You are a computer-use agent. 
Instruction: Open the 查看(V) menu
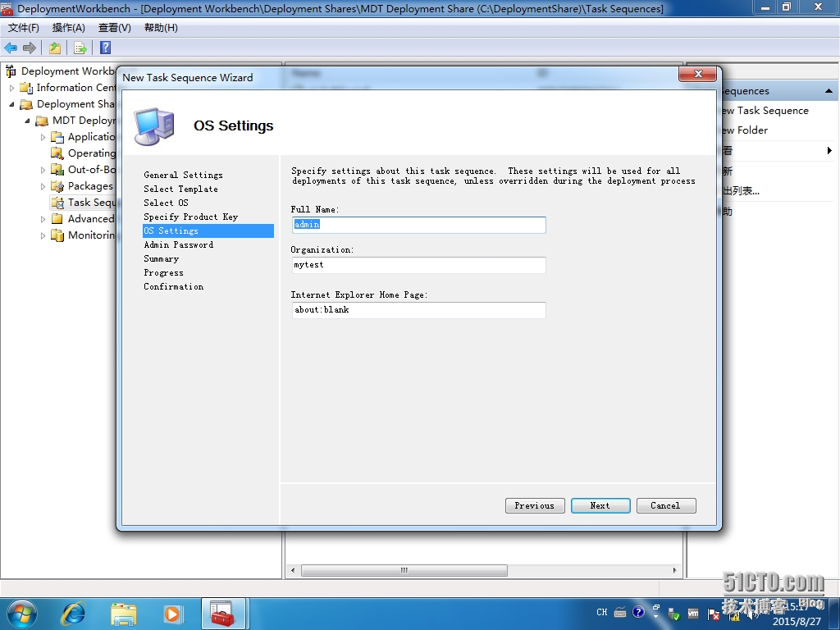coord(115,28)
